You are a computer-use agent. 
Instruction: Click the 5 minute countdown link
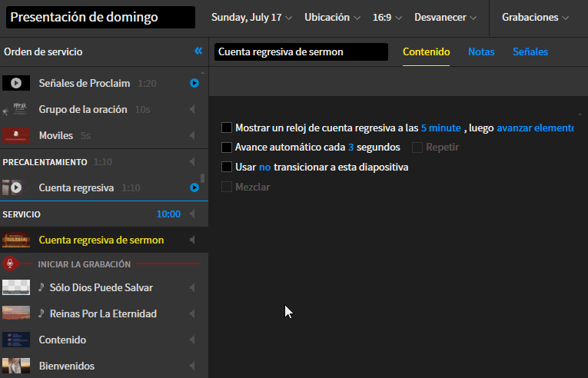pos(440,128)
